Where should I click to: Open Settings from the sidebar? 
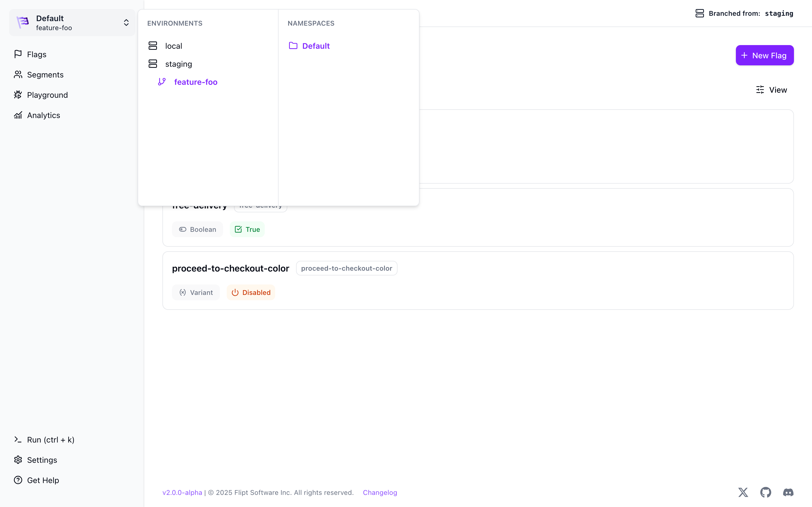click(42, 460)
